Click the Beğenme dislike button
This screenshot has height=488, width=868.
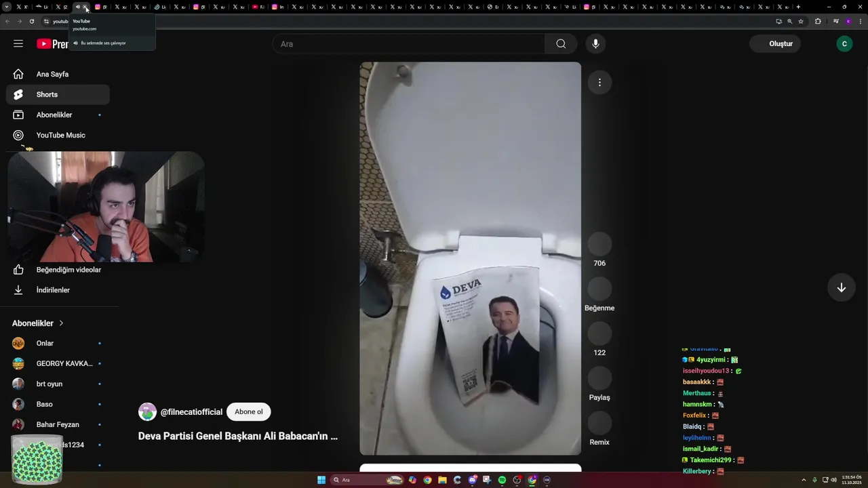pos(599,289)
